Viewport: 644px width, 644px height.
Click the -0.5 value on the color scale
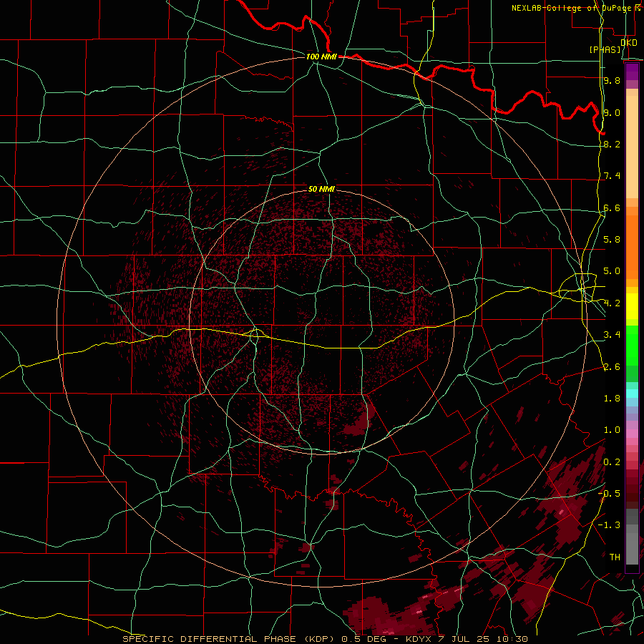pyautogui.click(x=609, y=493)
